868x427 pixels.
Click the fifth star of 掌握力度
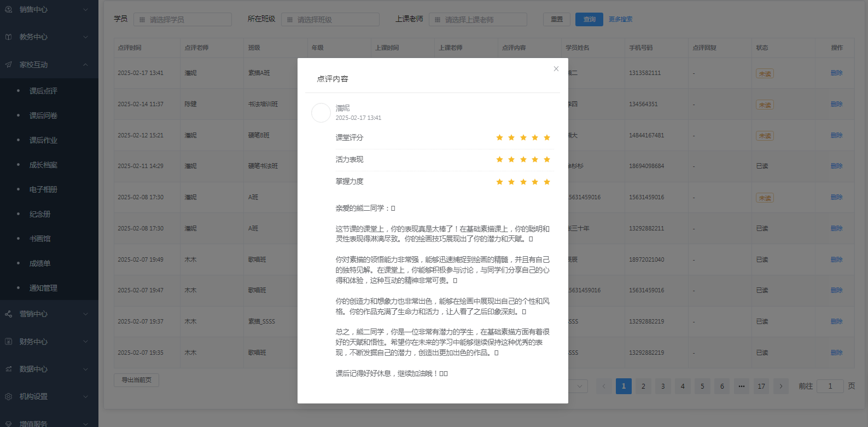coord(547,182)
